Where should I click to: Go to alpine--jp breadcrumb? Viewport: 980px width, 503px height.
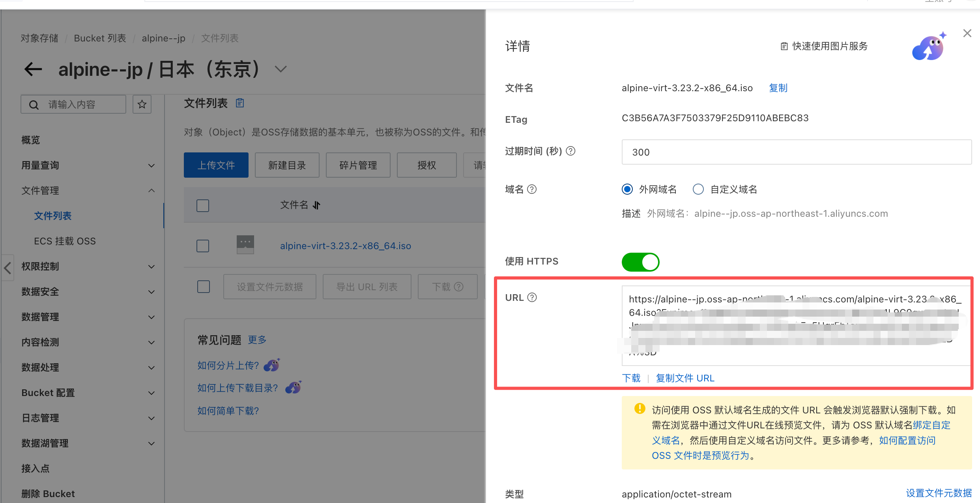point(164,38)
